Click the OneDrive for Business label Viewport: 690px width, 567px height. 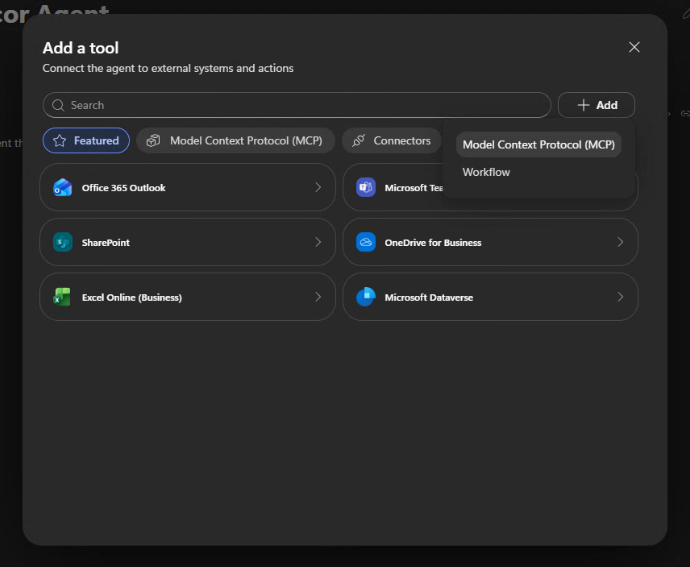click(433, 243)
